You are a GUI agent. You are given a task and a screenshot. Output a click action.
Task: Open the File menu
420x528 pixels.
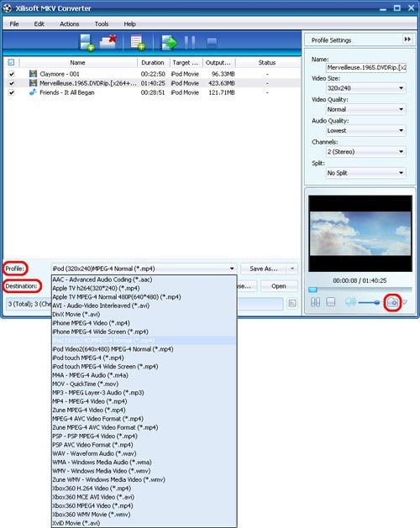click(14, 24)
